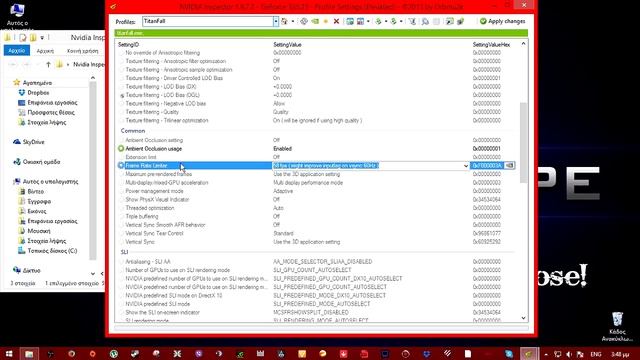
Task: Click the magnifier scan-profiles icon in toolbar
Action: (x=425, y=21)
